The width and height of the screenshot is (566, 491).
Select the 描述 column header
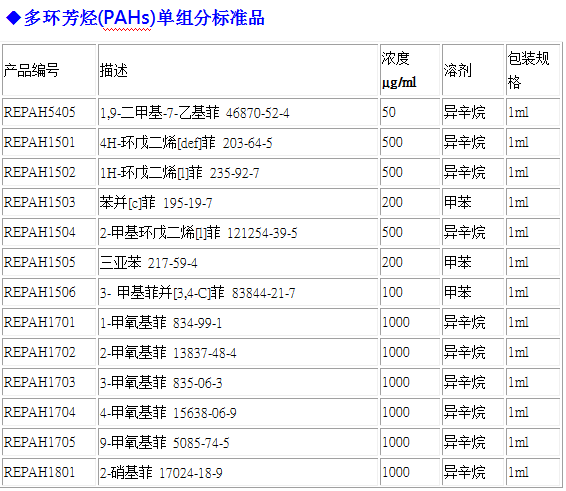pyautogui.click(x=238, y=70)
